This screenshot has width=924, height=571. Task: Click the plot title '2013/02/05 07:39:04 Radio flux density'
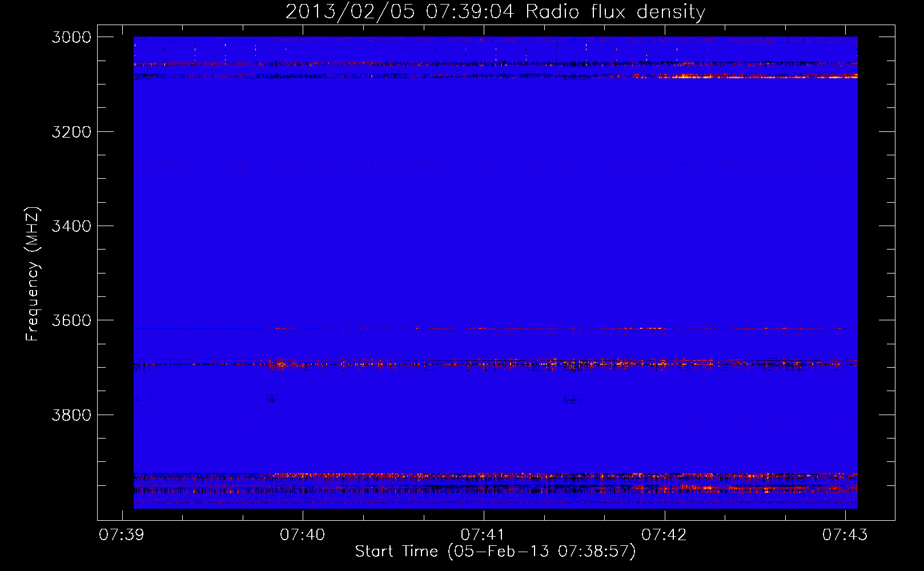[x=495, y=11]
